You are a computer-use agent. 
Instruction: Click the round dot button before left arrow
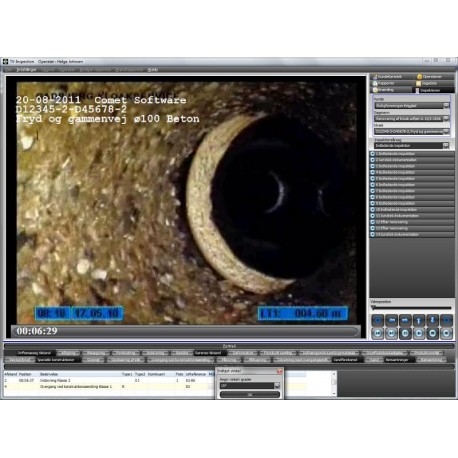point(377,320)
